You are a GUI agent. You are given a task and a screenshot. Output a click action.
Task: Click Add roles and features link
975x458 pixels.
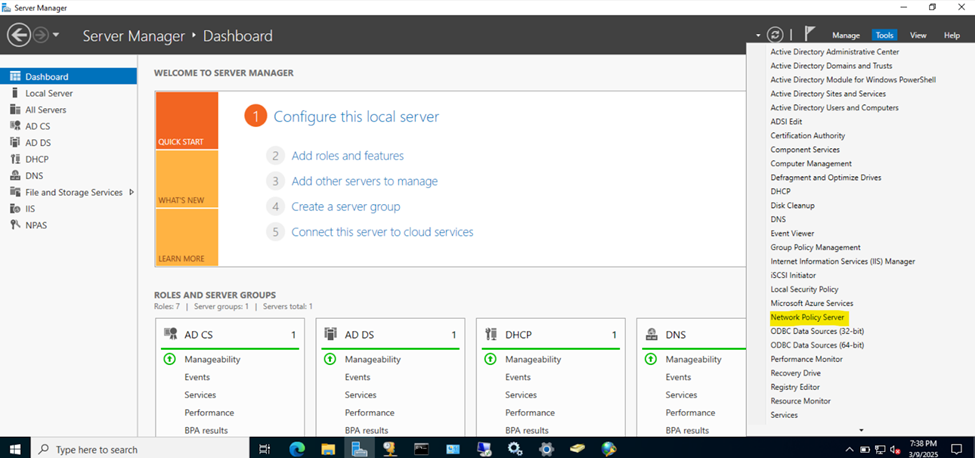(x=348, y=156)
